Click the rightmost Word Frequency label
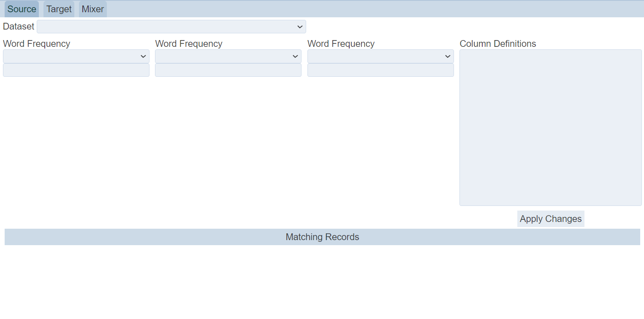The image size is (644, 319). (x=341, y=44)
